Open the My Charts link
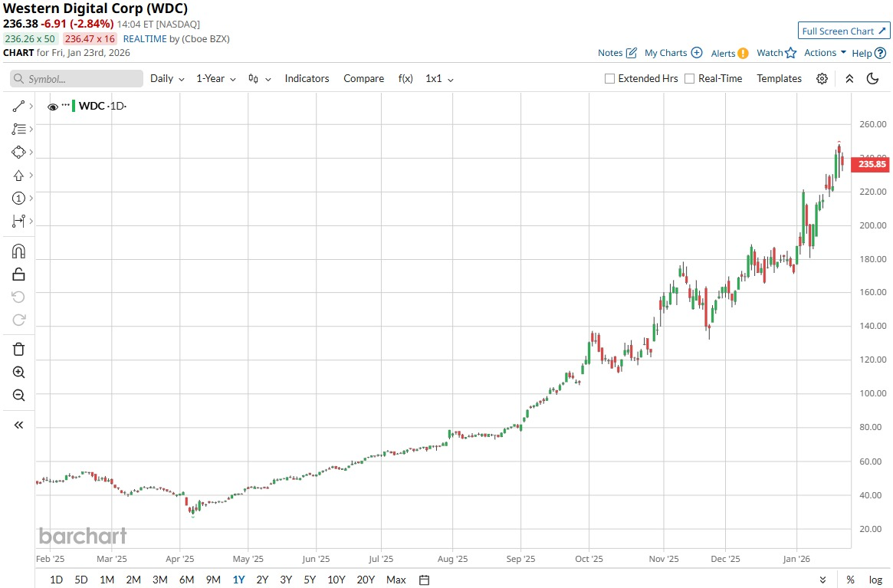Screen dimensions: 893x588 click(x=666, y=52)
